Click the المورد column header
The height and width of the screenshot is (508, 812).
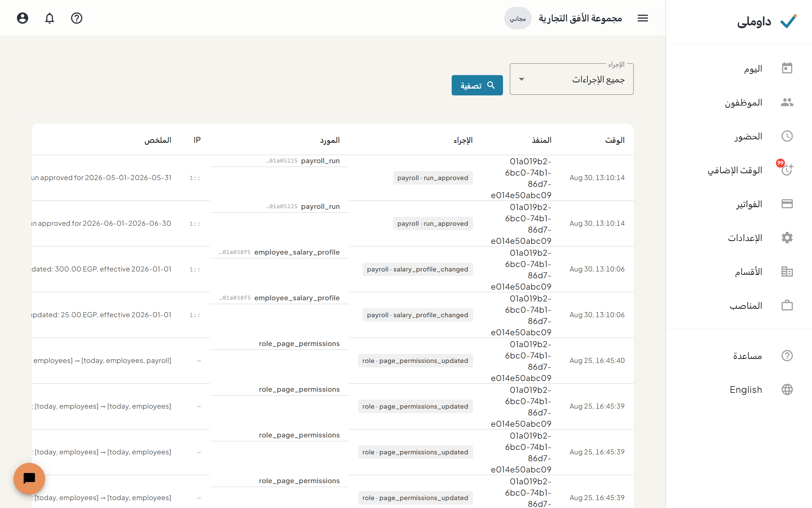(x=330, y=140)
